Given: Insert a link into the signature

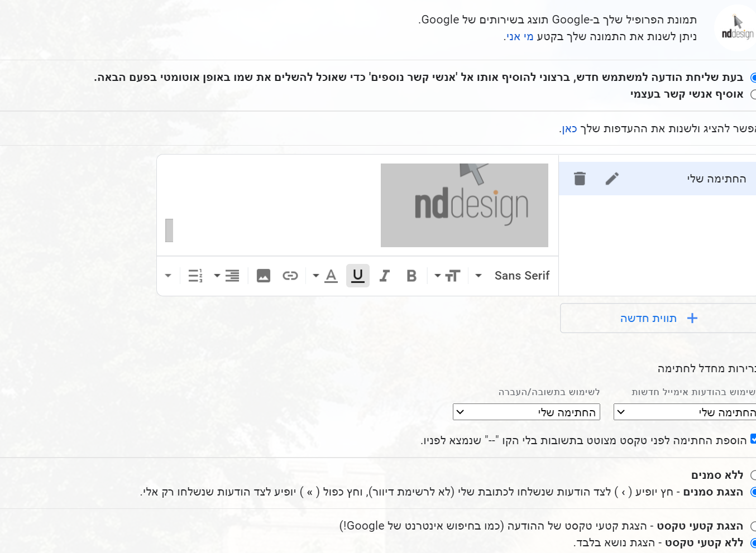Looking at the screenshot, I should point(290,276).
